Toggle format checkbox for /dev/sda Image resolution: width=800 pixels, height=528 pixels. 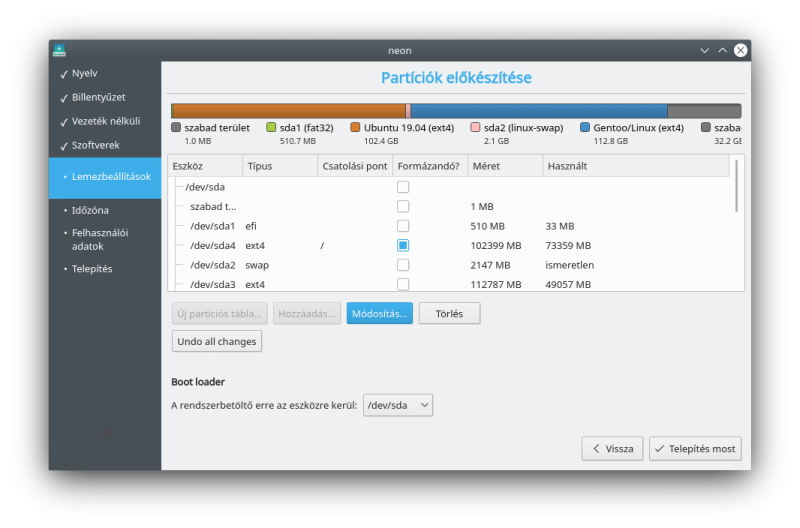tap(403, 187)
